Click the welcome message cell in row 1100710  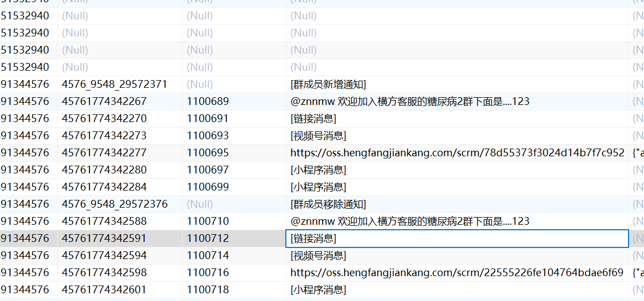tap(409, 221)
